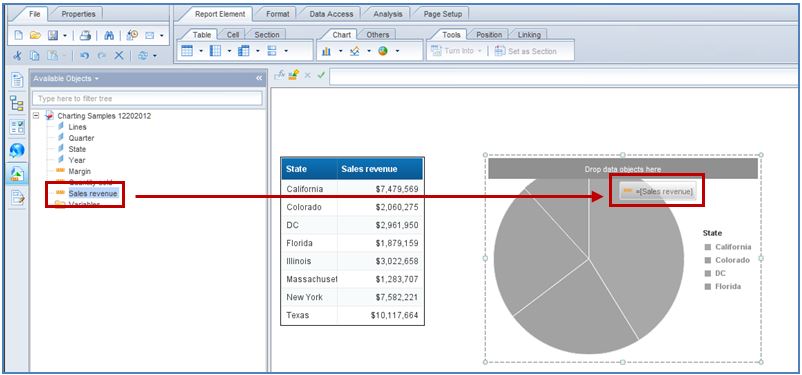Switch to the Properties tab
The width and height of the screenshot is (802, 375).
click(x=78, y=14)
